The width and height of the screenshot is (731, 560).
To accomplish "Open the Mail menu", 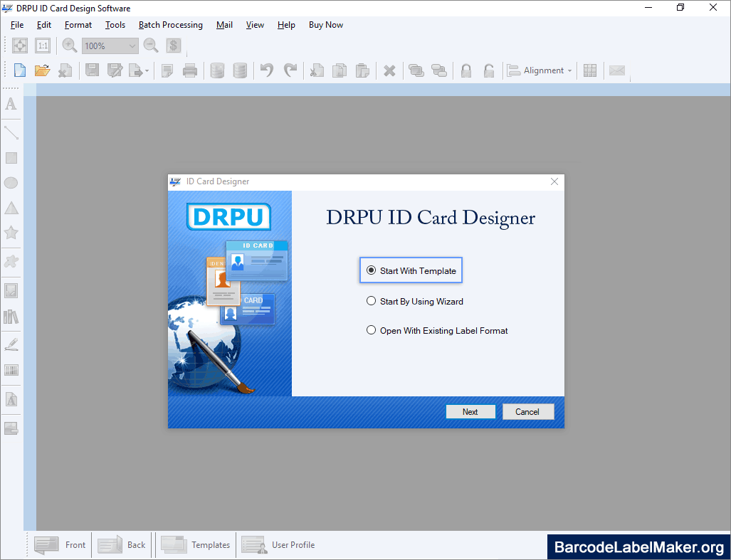I will 224,25.
